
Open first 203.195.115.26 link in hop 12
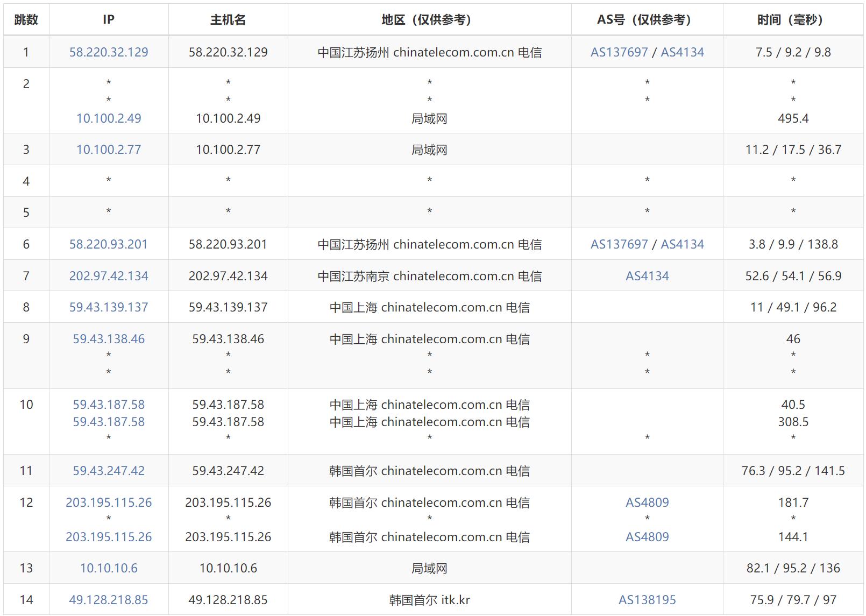click(x=109, y=502)
